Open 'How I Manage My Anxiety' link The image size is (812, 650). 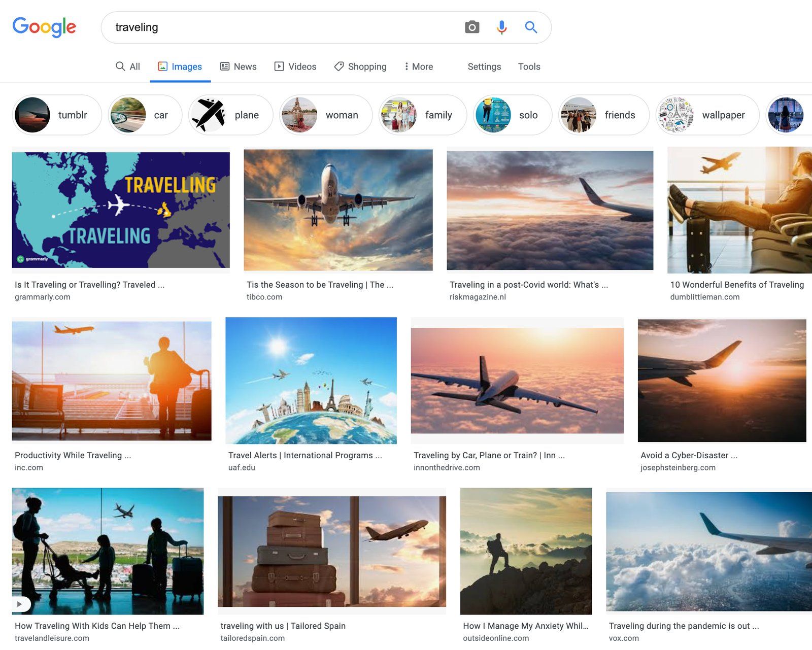click(526, 626)
